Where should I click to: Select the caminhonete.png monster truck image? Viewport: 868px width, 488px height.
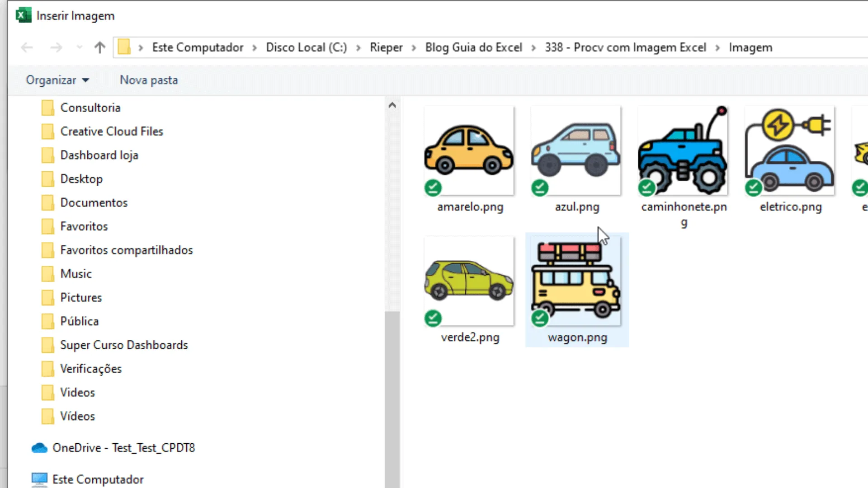(683, 150)
